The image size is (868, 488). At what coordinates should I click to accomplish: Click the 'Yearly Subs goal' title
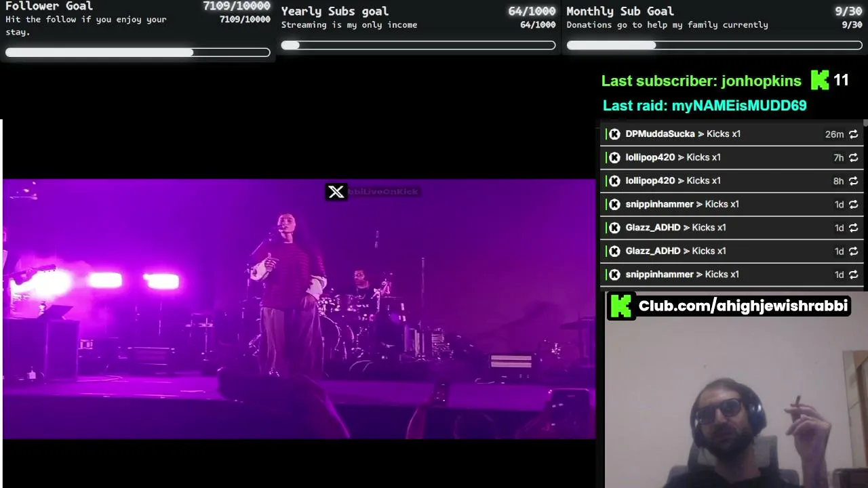335,12
